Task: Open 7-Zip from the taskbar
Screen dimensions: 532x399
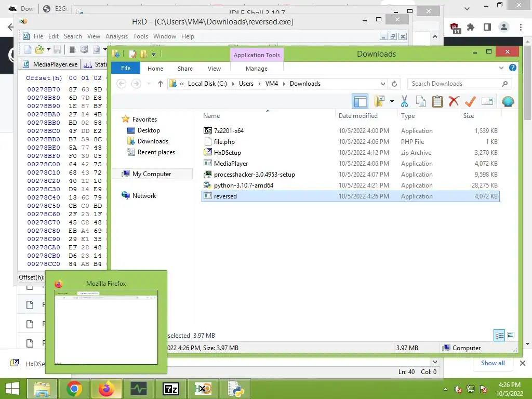Action: pyautogui.click(x=170, y=389)
